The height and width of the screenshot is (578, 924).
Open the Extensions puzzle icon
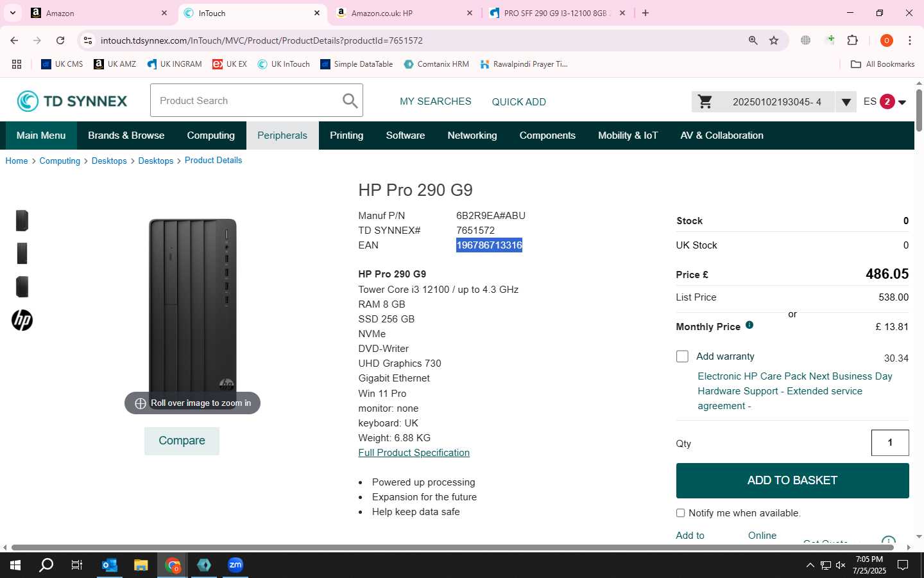click(x=852, y=40)
